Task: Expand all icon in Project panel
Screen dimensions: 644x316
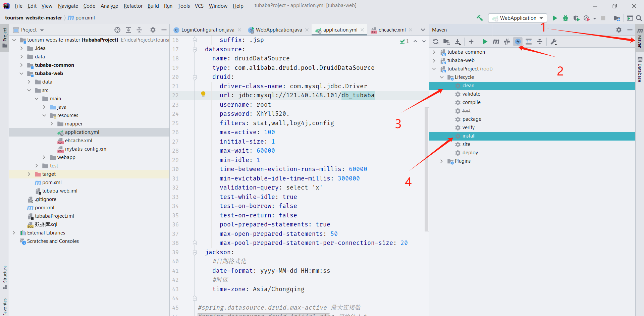Action: pos(128,30)
